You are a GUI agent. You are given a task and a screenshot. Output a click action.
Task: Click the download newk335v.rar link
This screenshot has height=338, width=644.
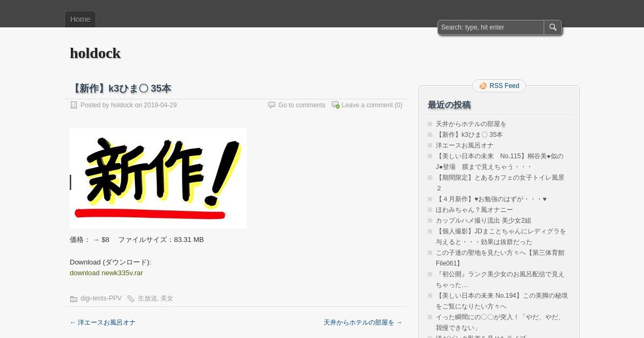pos(106,273)
